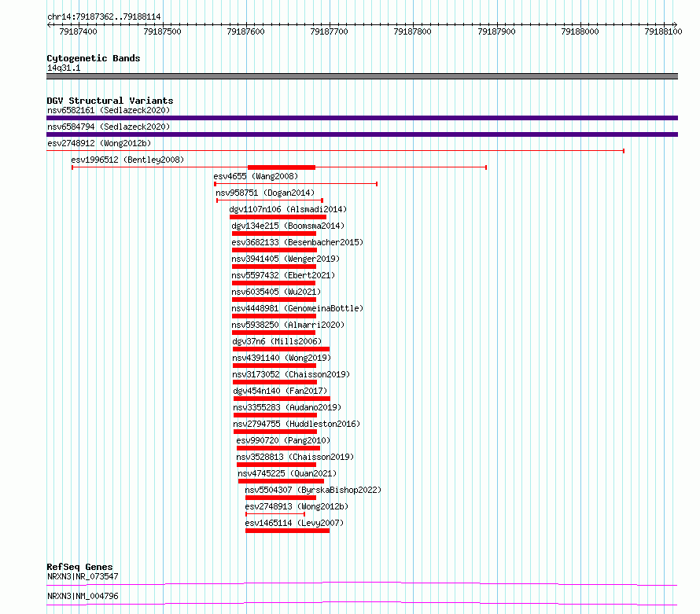Image resolution: width=700 pixels, height=614 pixels.
Task: Click the purple bar under nsv6582161
Action: 362,118
